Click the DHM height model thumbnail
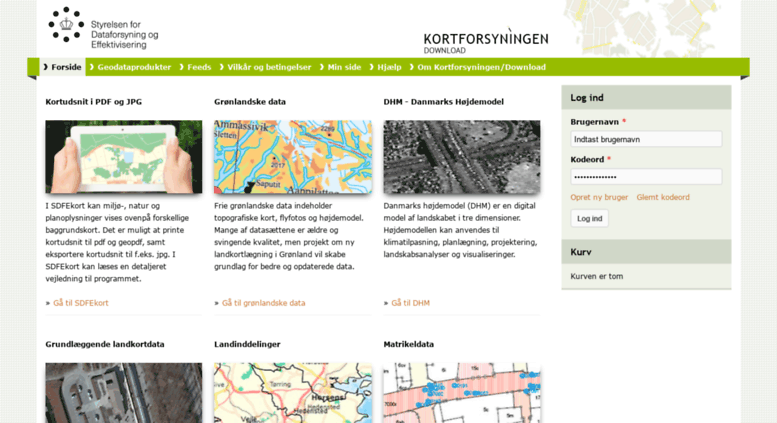The width and height of the screenshot is (777, 423). coord(462,157)
